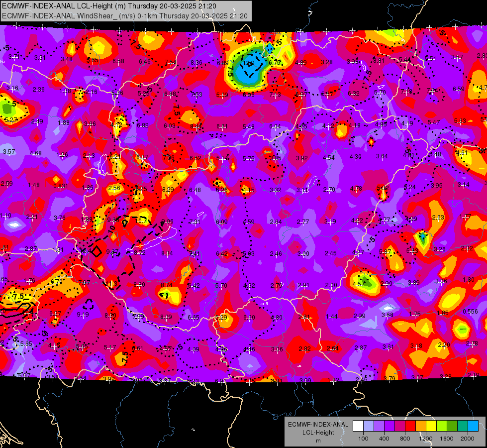Click the wind shear value 2.63
The image size is (487, 448).
pyautogui.click(x=438, y=218)
